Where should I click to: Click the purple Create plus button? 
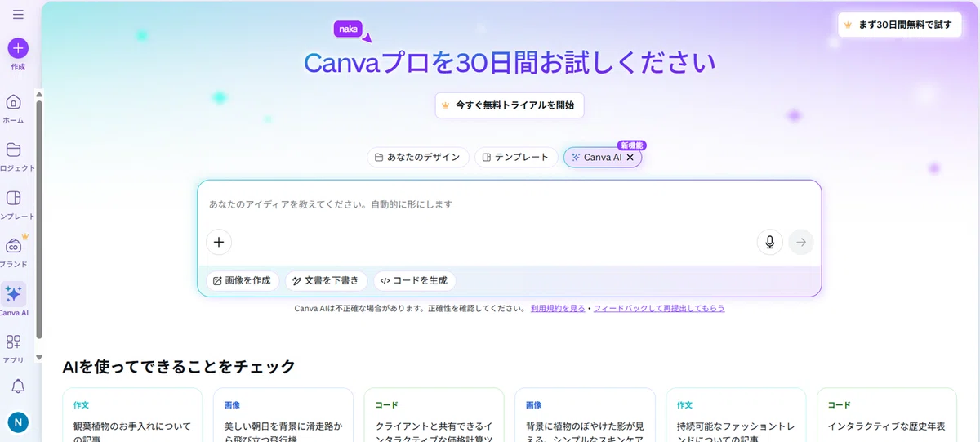[x=18, y=48]
